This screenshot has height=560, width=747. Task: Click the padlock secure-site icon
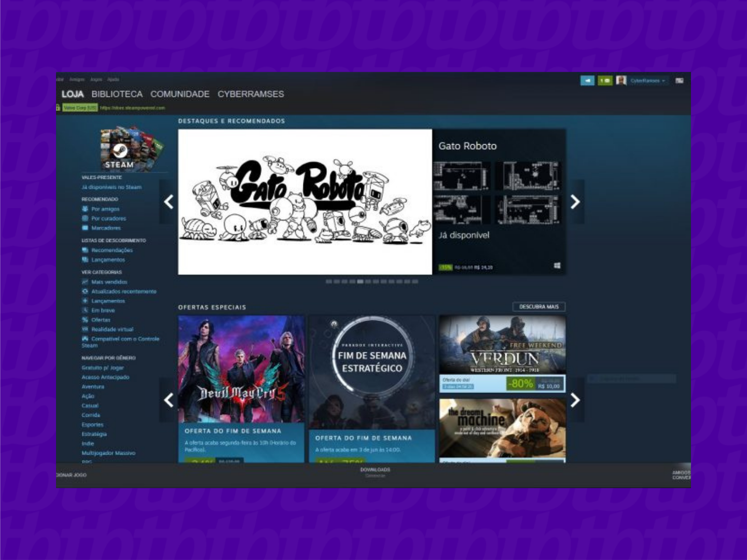(58, 107)
